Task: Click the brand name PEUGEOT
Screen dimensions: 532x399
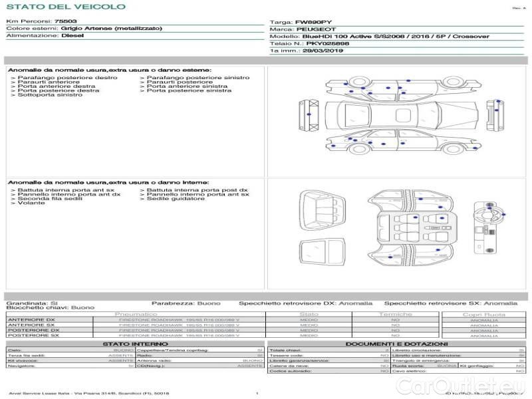Action: coord(317,29)
